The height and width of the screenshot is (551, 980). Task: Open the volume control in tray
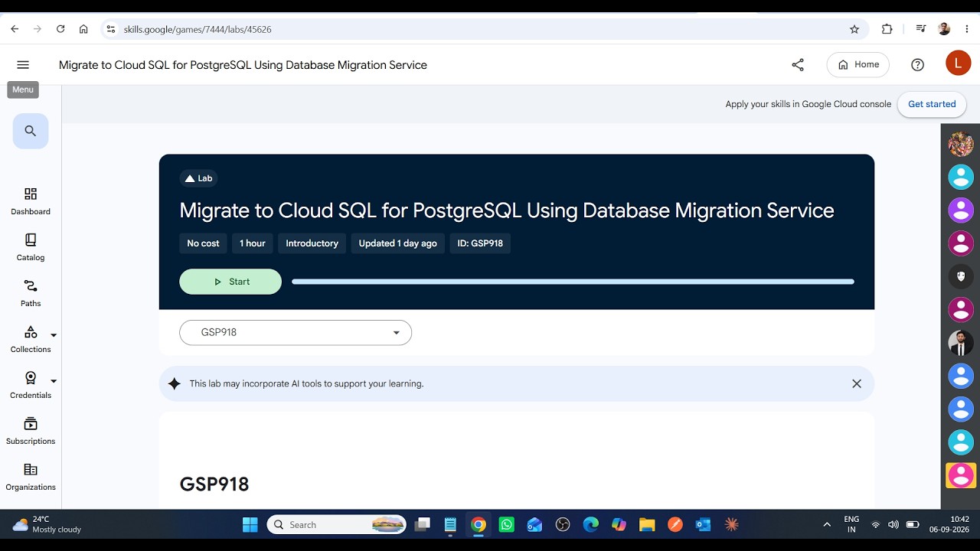(893, 524)
